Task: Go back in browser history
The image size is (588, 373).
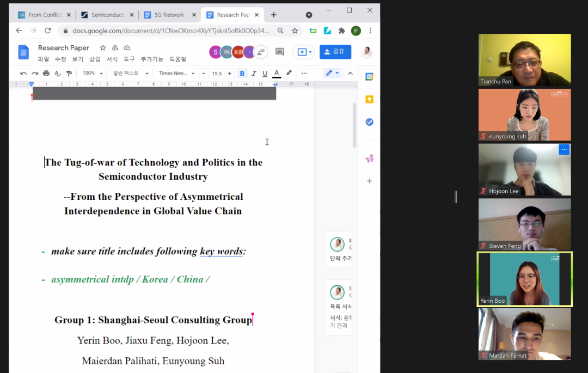Action: [x=19, y=30]
